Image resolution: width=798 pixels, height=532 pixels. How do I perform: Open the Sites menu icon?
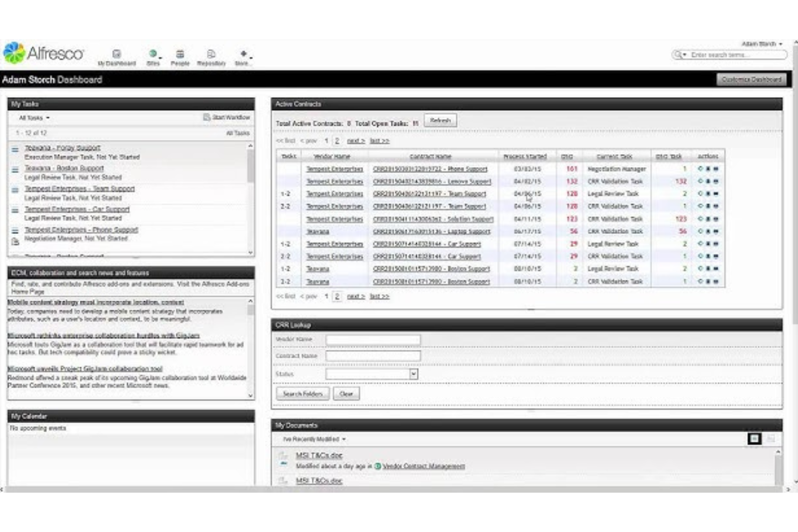coord(153,54)
